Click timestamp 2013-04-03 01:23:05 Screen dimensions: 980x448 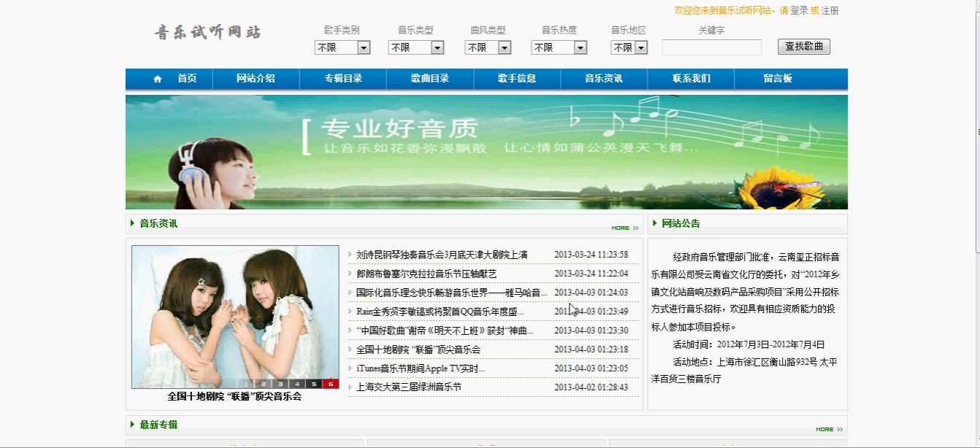591,368
